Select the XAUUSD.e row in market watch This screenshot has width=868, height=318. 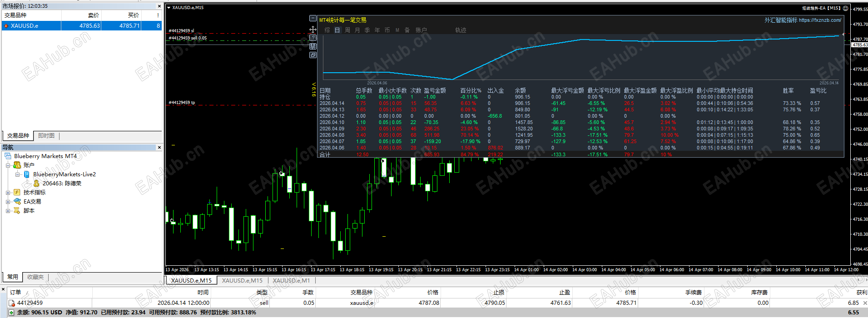(82, 26)
